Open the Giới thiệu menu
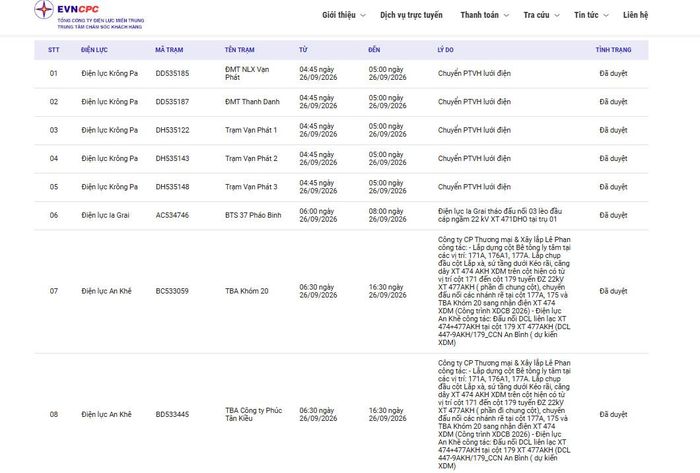Image resolution: width=700 pixels, height=473 pixels. tap(339, 15)
